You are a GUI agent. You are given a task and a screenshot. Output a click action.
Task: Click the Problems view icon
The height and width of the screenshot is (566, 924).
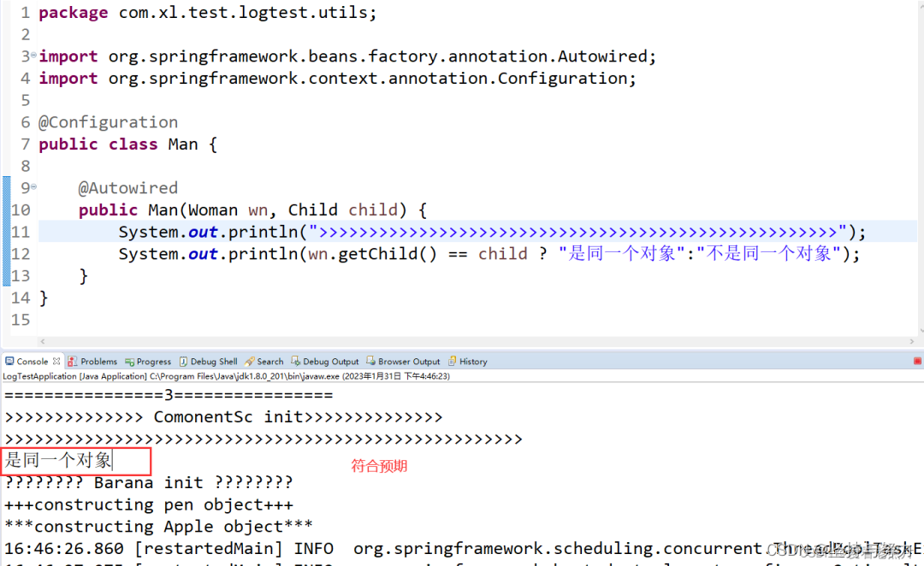[74, 361]
